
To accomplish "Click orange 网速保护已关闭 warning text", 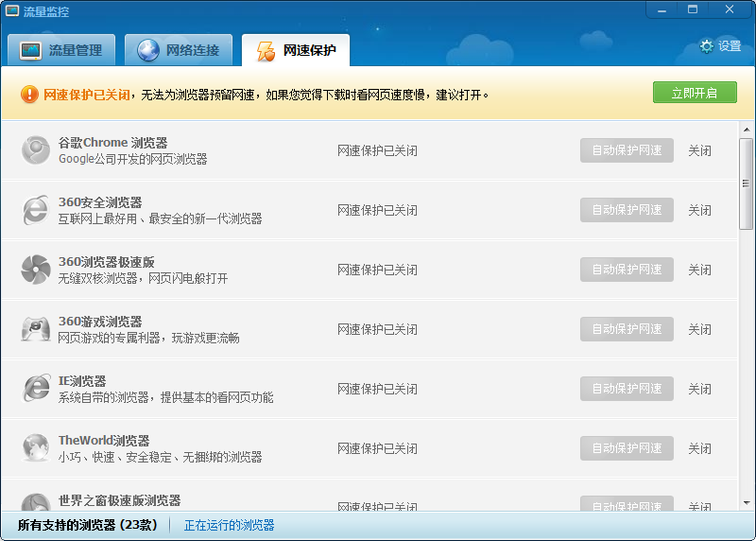I will [x=87, y=95].
